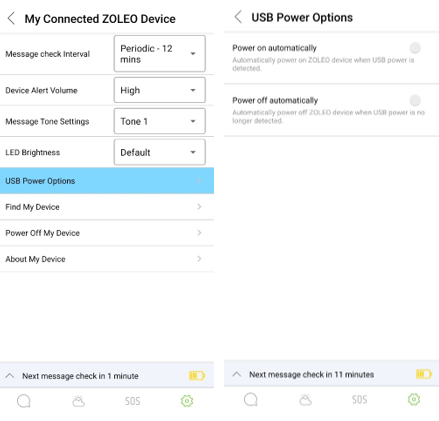439x421 pixels.
Task: Open Device Alert Volume dropdown
Action: click(x=159, y=90)
